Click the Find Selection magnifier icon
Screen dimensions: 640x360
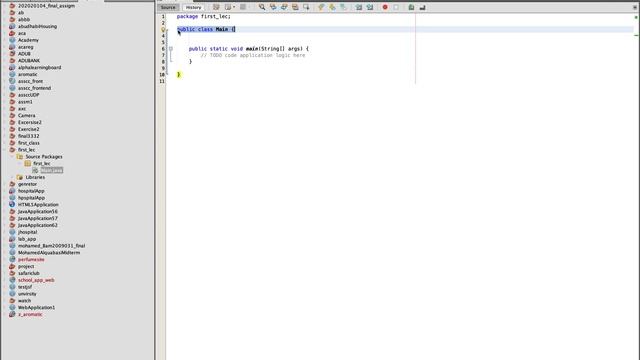point(262,7)
